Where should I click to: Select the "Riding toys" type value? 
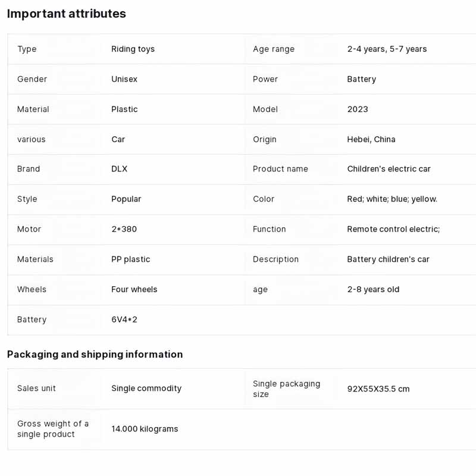tap(133, 49)
